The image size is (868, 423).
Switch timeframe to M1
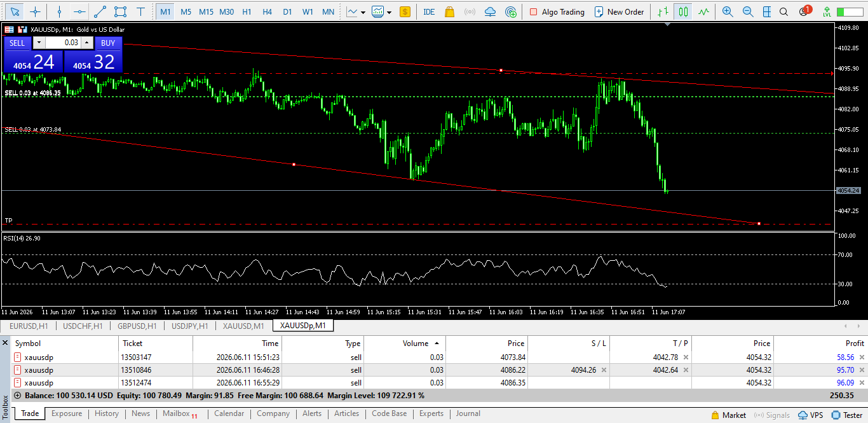(x=165, y=11)
